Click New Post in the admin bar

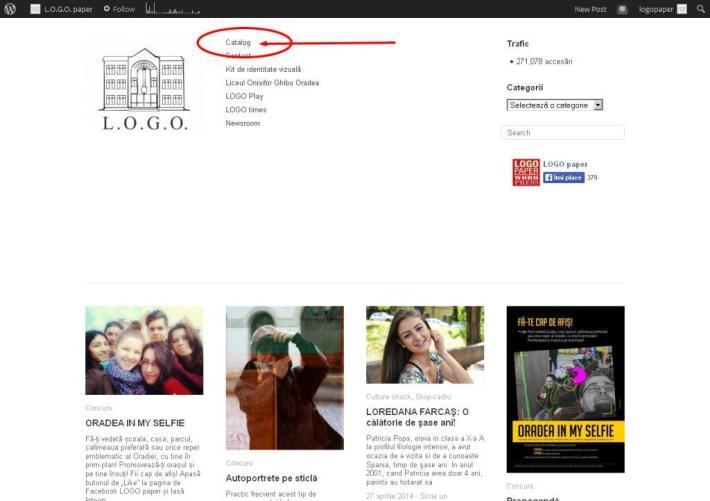(x=590, y=9)
